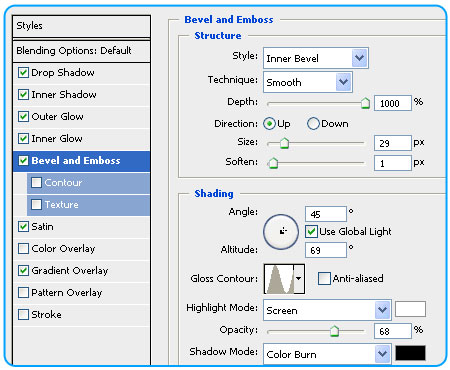Uncheck the Gradient Overlay checkbox
450x370 pixels.
23,270
